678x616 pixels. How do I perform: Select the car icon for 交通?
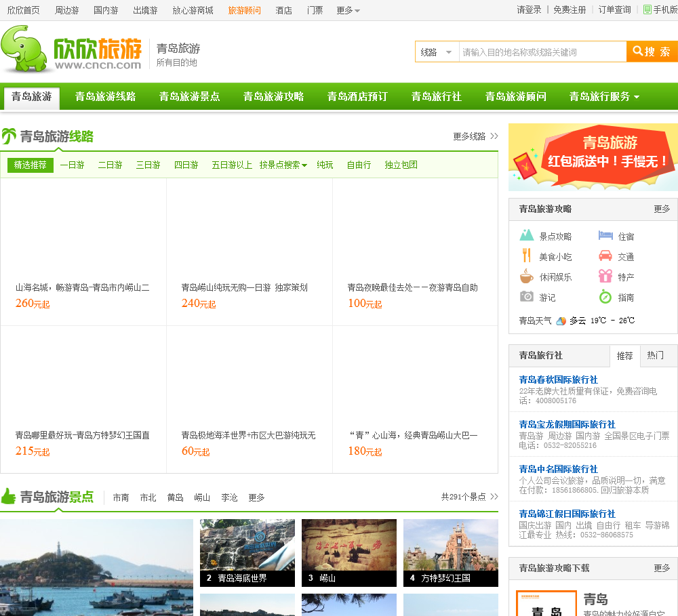tap(605, 256)
